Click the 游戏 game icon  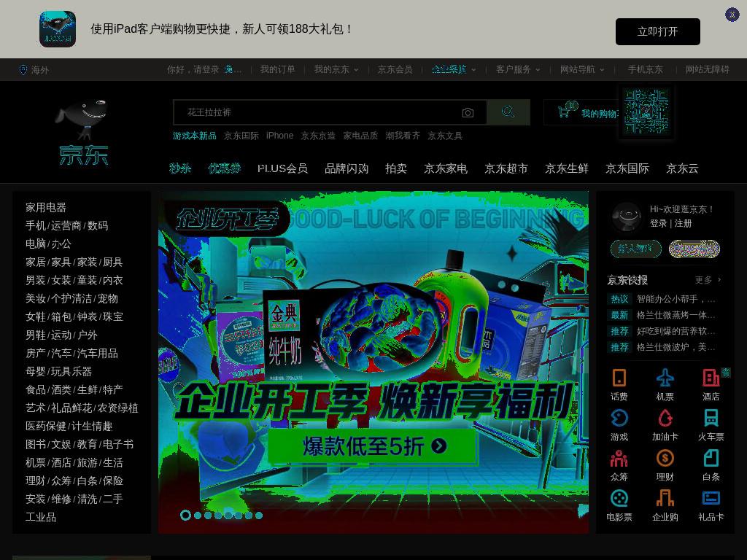tap(619, 418)
